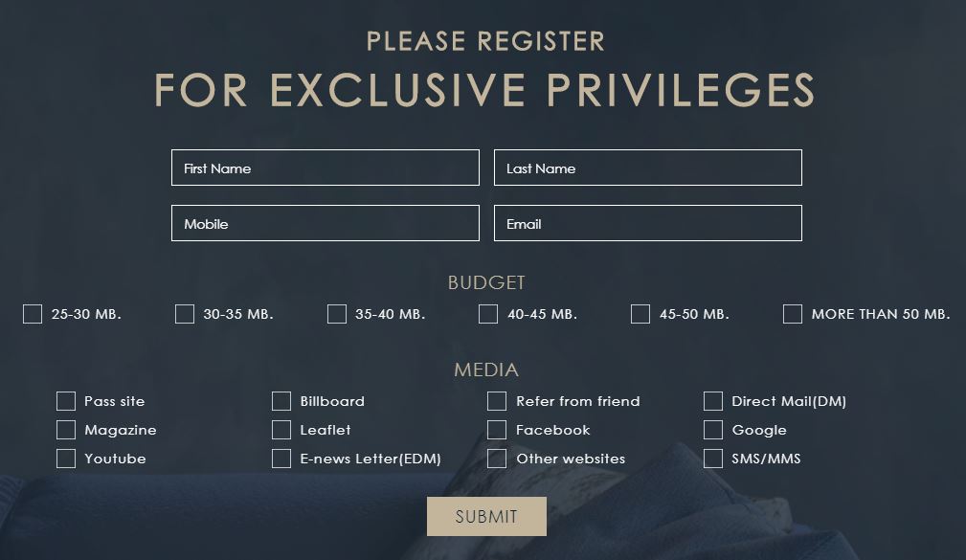Enable the Direct Mail(DM) checkbox
Image resolution: width=966 pixels, height=560 pixels.
(713, 401)
